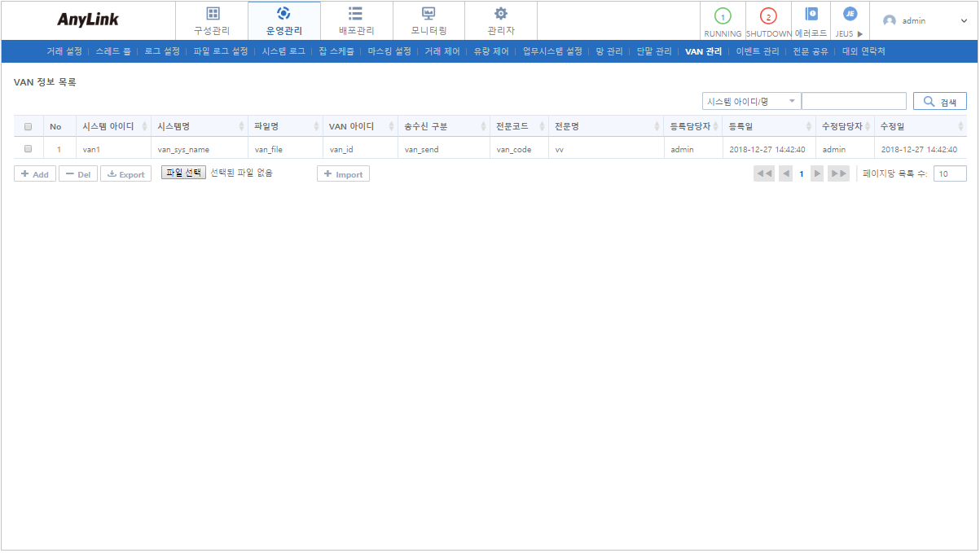Switch to 이벤트 관리 submenu
The height and width of the screenshot is (553, 980).
click(757, 51)
